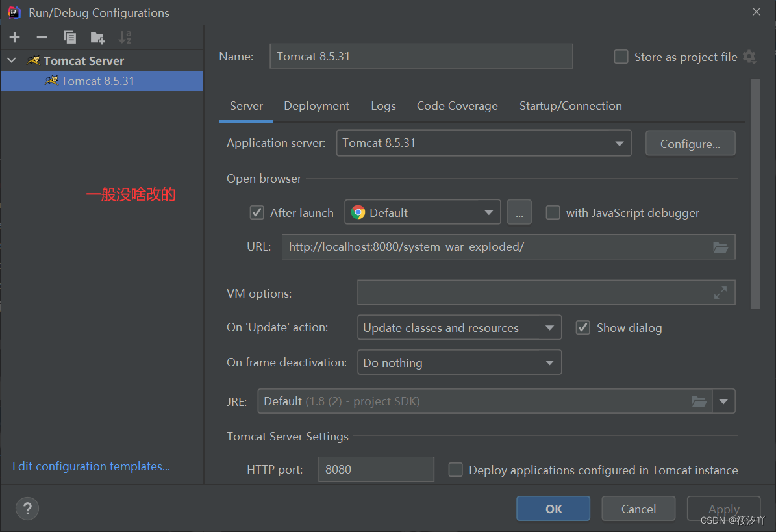Remove the selected configuration with minus icon
The image size is (776, 532).
(x=42, y=37)
